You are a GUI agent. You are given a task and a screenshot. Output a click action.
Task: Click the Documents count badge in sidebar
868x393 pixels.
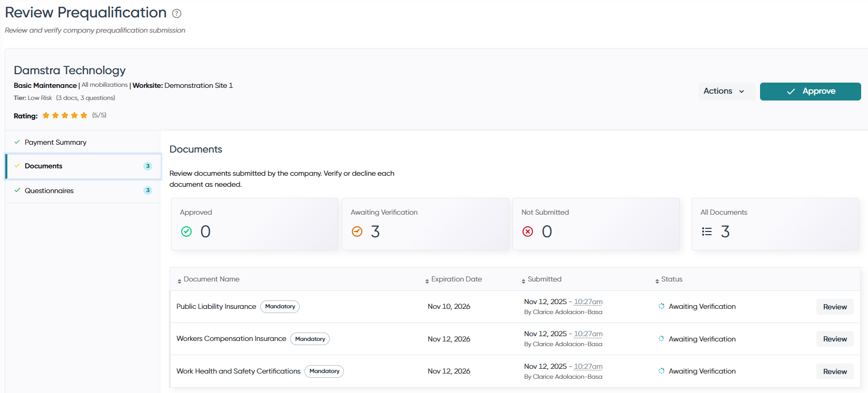148,166
